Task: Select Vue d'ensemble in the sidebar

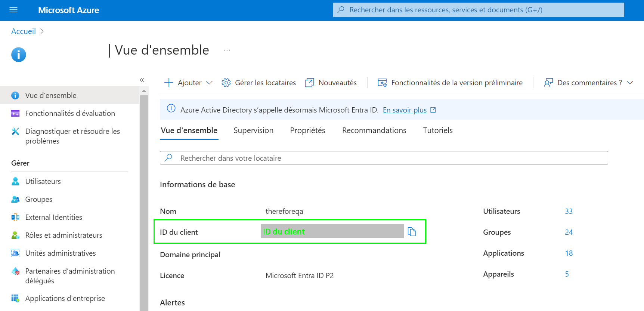Action: click(70, 95)
